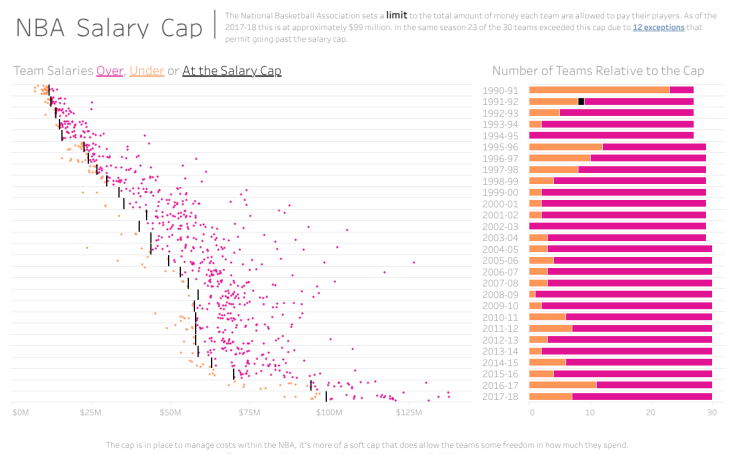
Task: Click the "$50M" salary axis label
Action: (x=170, y=412)
